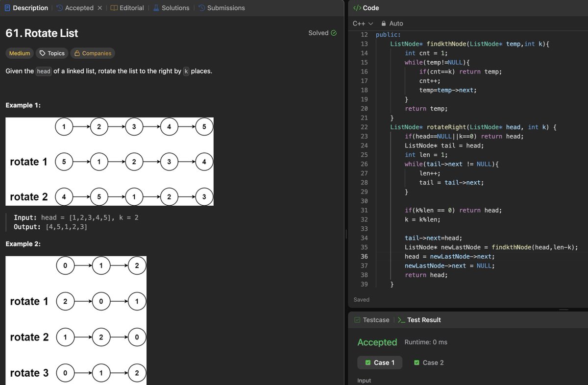
Task: Click the Solutions flask icon
Action: (156, 8)
